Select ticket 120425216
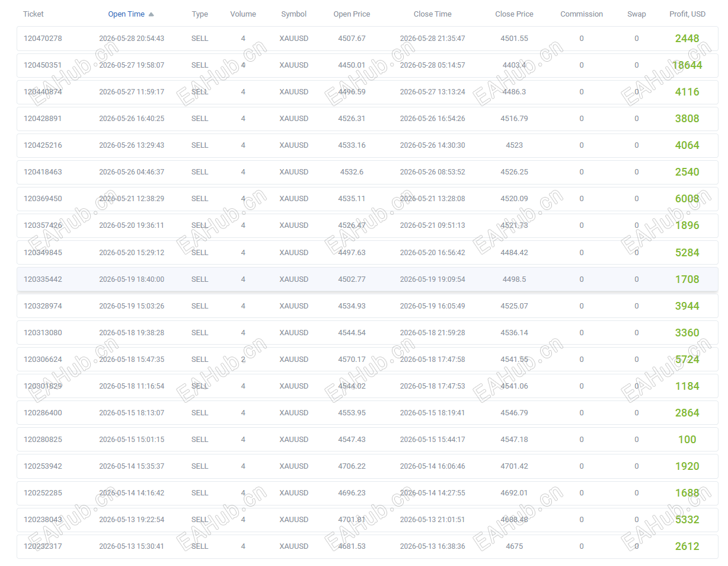 tap(43, 145)
